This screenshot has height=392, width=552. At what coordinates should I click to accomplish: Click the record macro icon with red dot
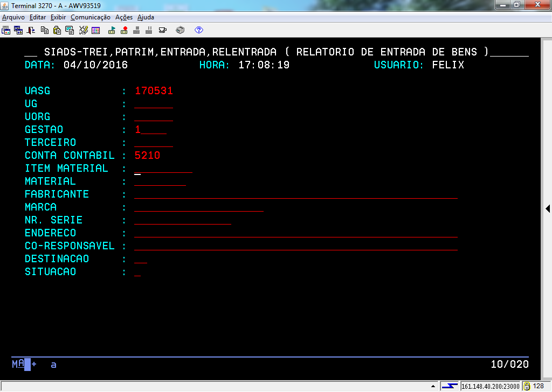124,30
